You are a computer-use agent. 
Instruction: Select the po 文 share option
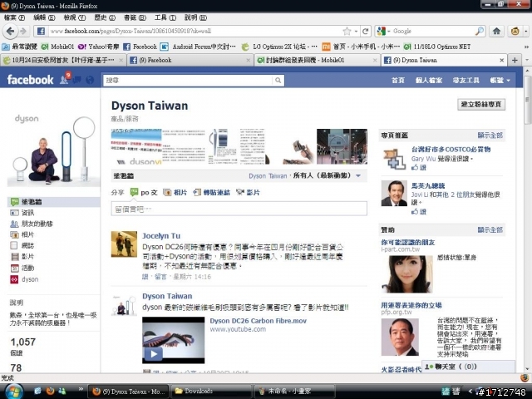(144, 192)
